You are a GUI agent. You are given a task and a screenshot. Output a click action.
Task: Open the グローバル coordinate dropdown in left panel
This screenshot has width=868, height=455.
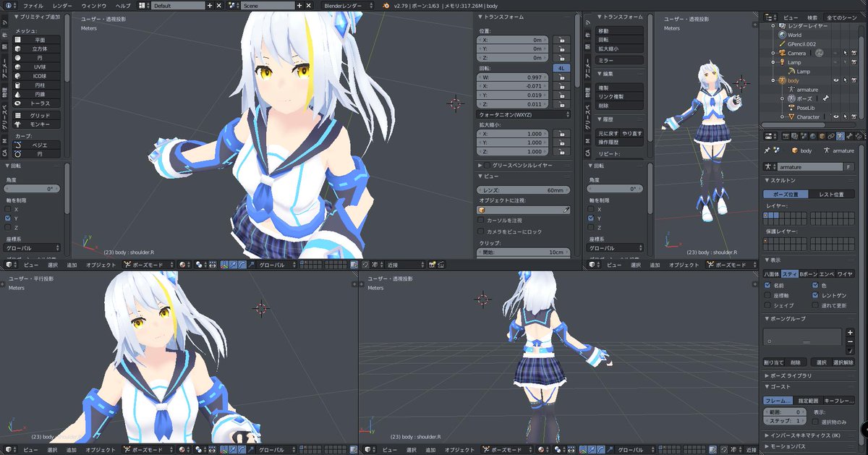click(x=32, y=247)
